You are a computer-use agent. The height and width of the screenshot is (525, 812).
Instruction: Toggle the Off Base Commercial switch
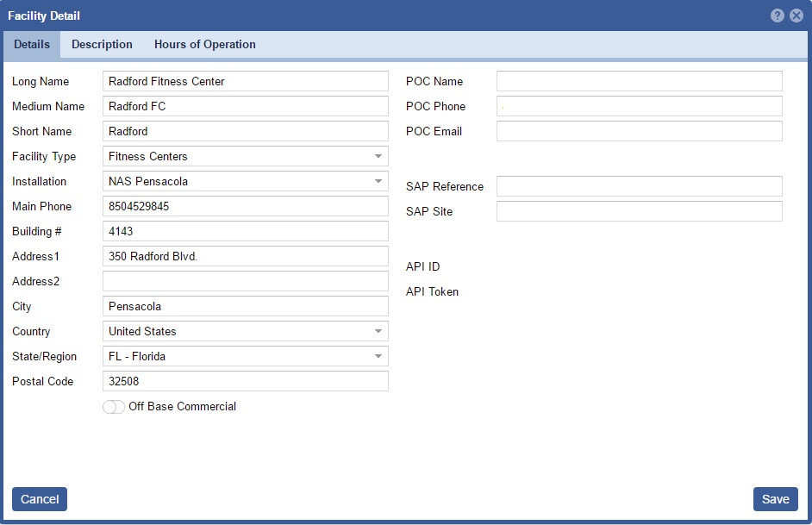pos(113,407)
